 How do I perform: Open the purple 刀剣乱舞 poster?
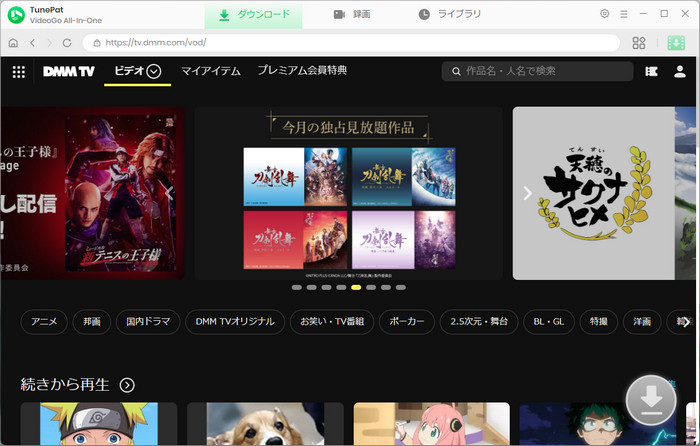(x=404, y=240)
